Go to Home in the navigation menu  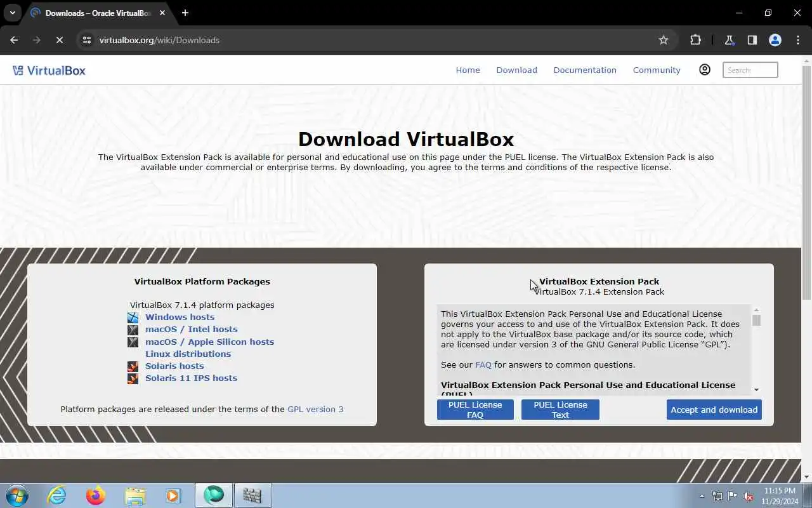click(468, 70)
